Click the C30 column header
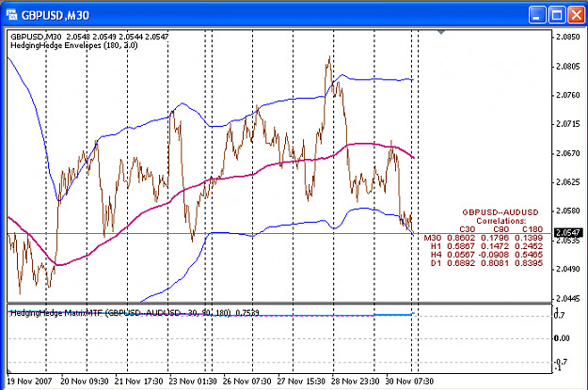The width and height of the screenshot is (588, 390). [x=467, y=229]
